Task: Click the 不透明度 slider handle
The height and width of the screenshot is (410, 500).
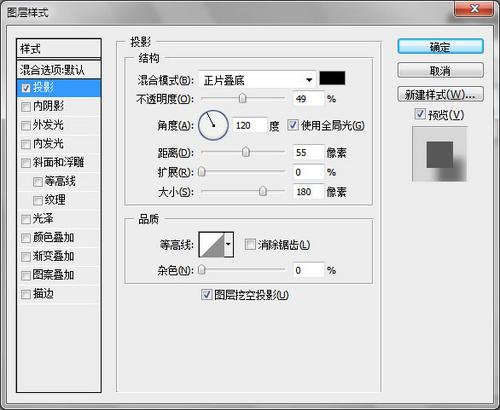Action: tap(242, 98)
